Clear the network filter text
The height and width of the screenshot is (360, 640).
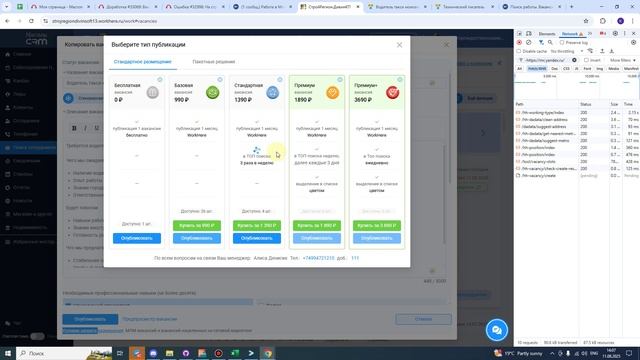coord(574,60)
